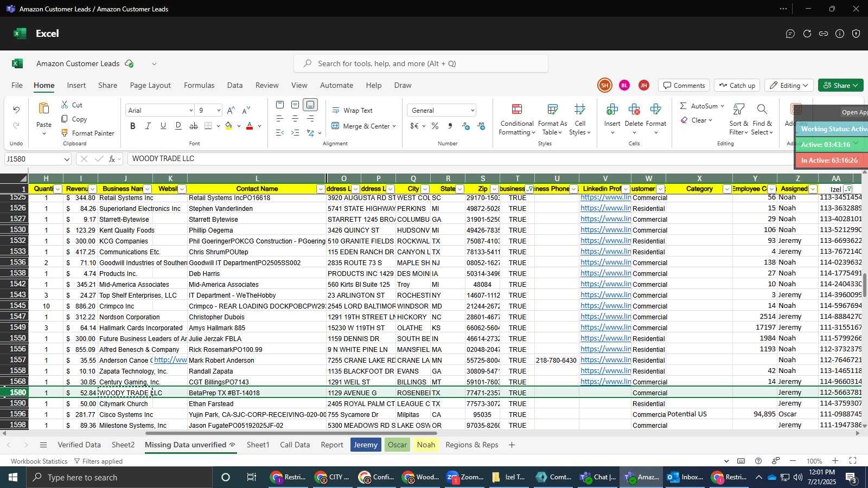Click the Paste clipboard icon

point(44,108)
